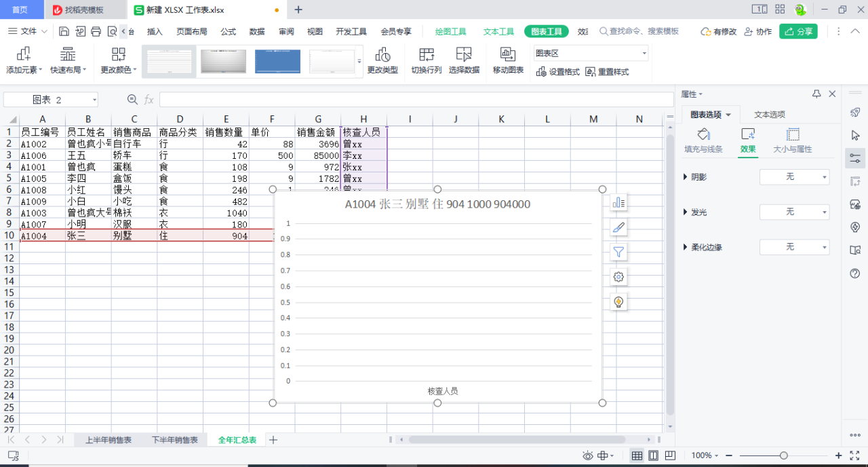Click the chart style brush floating button
Viewport: 868px width, 467px height.
point(618,227)
